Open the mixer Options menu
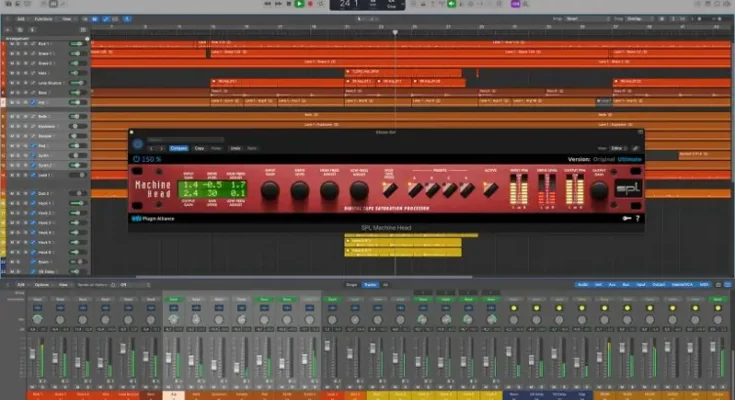The width and height of the screenshot is (735, 400). (x=42, y=285)
